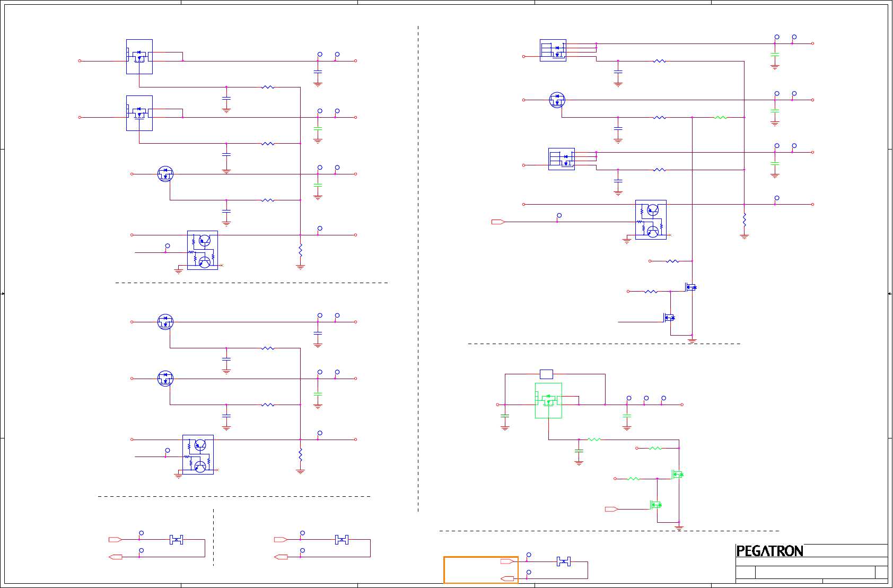This screenshot has width=893, height=588.
Task: Select the capacitor at input of green MOSFET circuit
Action: click(x=505, y=416)
